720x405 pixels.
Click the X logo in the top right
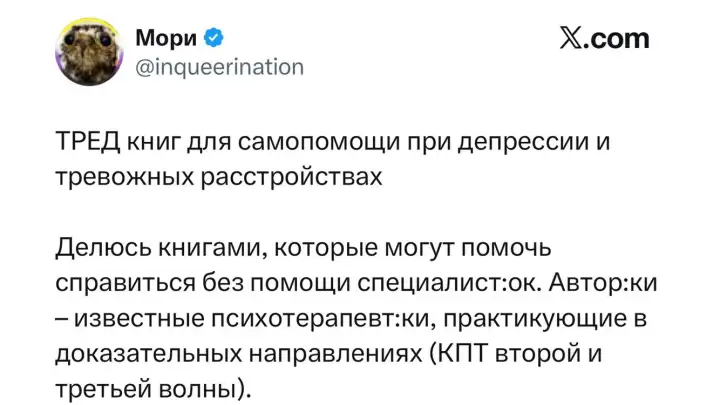(572, 39)
